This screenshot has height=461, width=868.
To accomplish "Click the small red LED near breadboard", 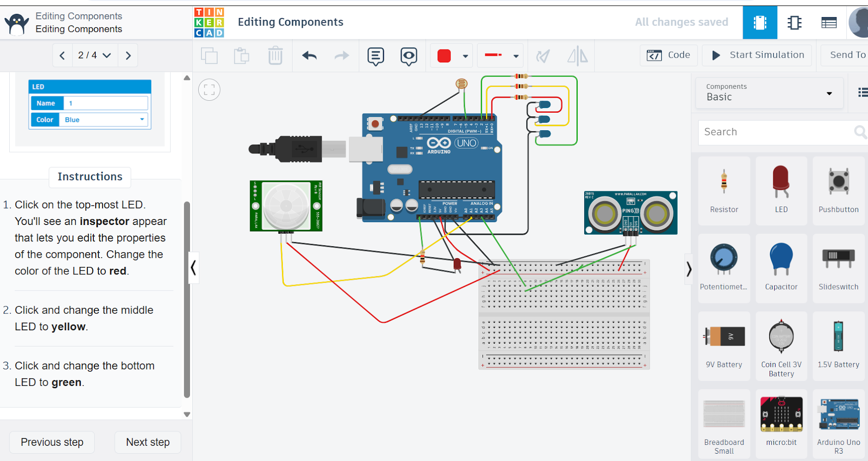I will point(457,264).
